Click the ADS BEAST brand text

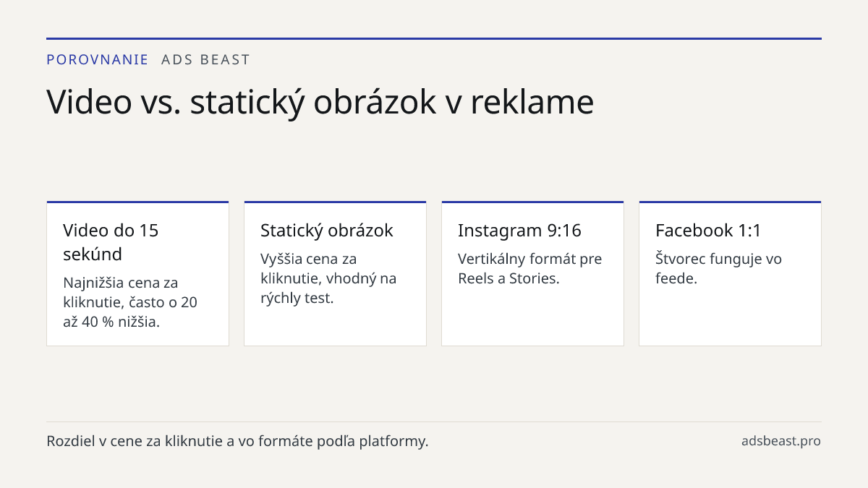click(x=205, y=60)
